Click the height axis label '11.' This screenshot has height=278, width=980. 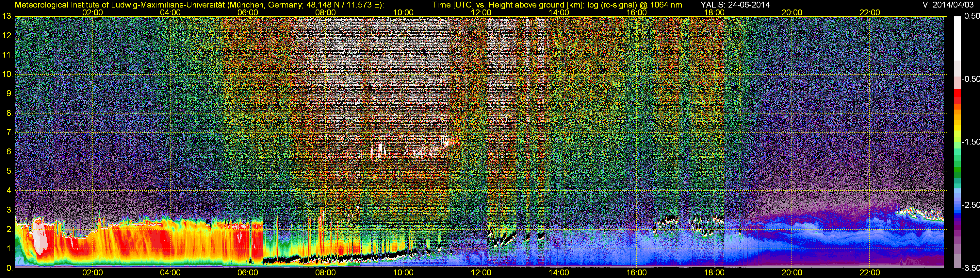coord(8,55)
